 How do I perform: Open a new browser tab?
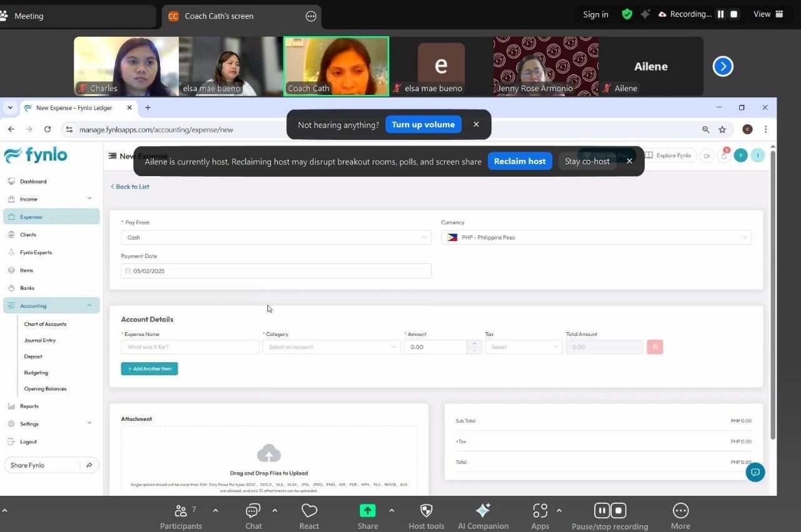(x=147, y=107)
